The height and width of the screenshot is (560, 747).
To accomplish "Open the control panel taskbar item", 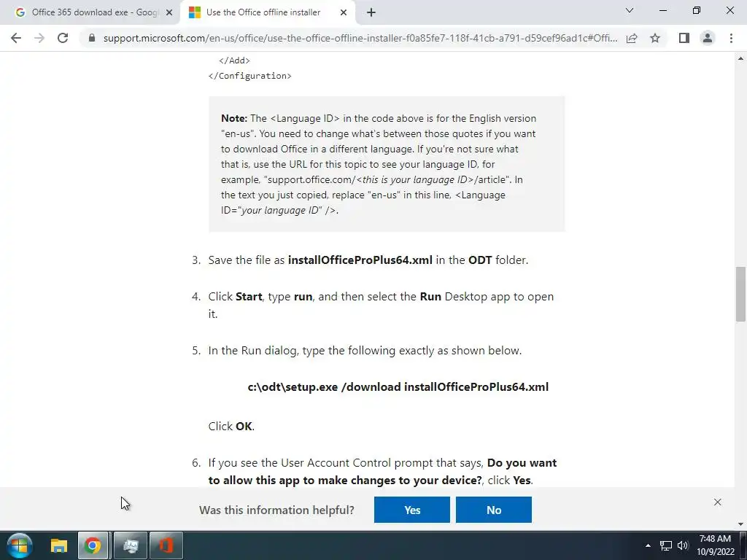I will (x=130, y=545).
